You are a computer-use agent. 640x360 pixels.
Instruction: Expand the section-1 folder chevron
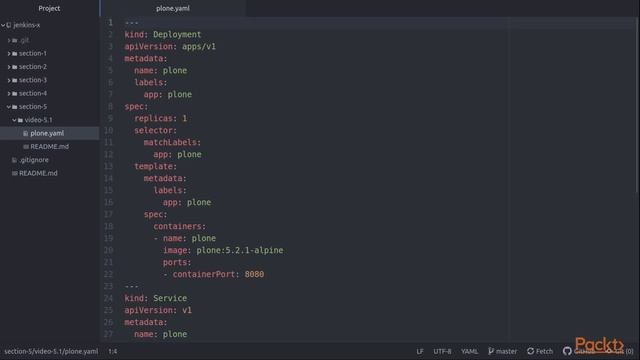[9, 53]
